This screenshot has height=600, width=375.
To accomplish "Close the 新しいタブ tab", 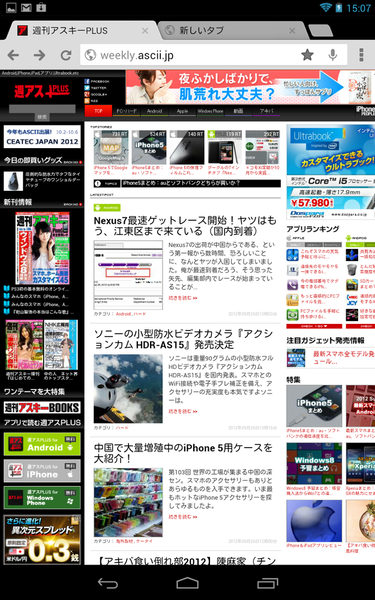I will 292,31.
